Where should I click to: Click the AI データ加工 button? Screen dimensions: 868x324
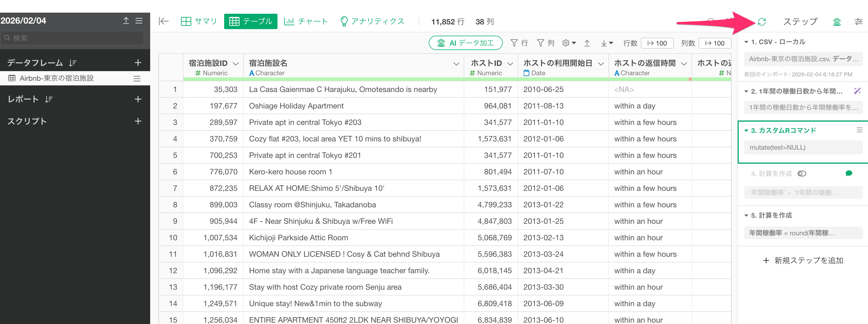coord(465,43)
